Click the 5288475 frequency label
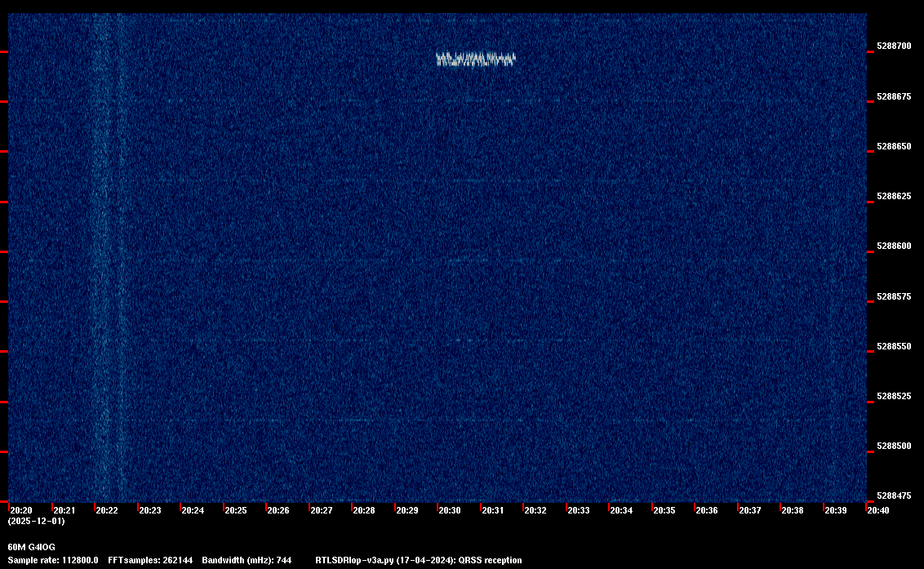The width and height of the screenshot is (924, 569). coord(894,496)
